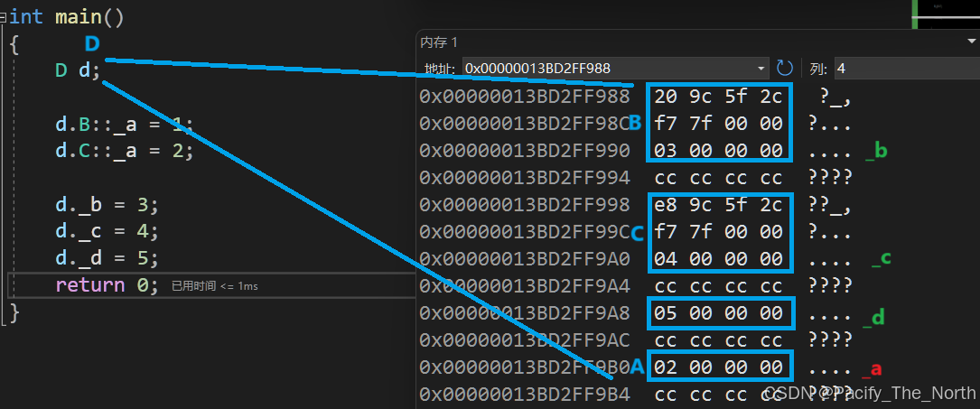This screenshot has width=980, height=409.
Task: Click memory row address 0x00000013BD2FF9A4
Action: point(525,286)
